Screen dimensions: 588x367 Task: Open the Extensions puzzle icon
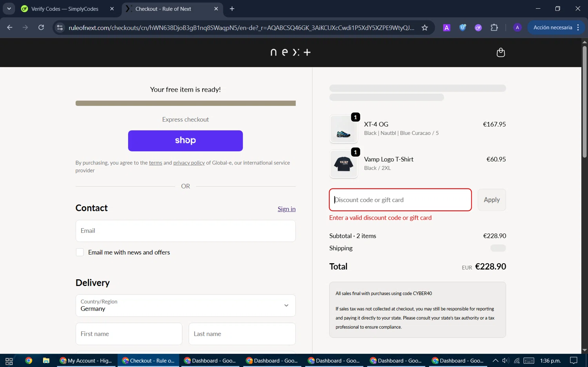pyautogui.click(x=494, y=27)
